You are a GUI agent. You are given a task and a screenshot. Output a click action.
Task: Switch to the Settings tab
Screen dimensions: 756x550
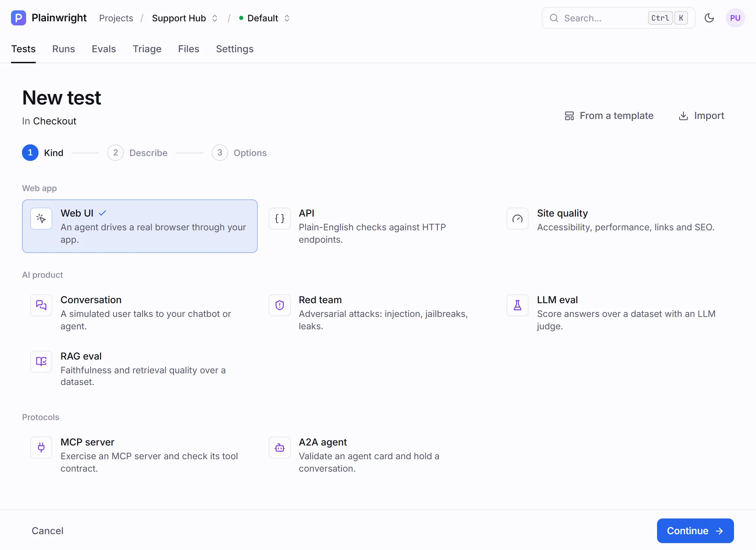click(235, 49)
